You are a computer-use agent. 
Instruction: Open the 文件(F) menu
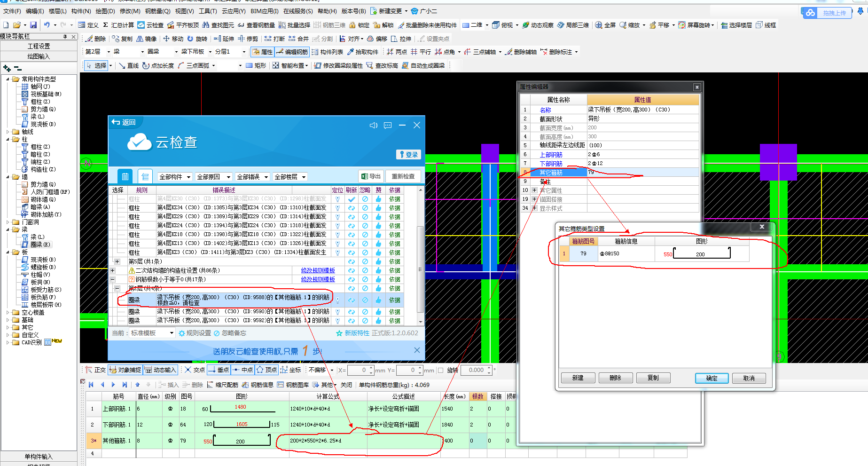(x=12, y=11)
